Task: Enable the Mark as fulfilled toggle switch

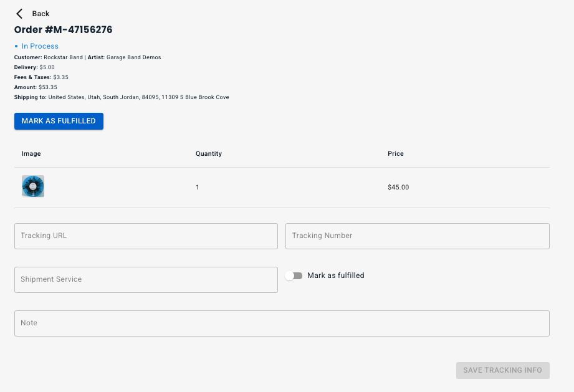Action: point(294,275)
